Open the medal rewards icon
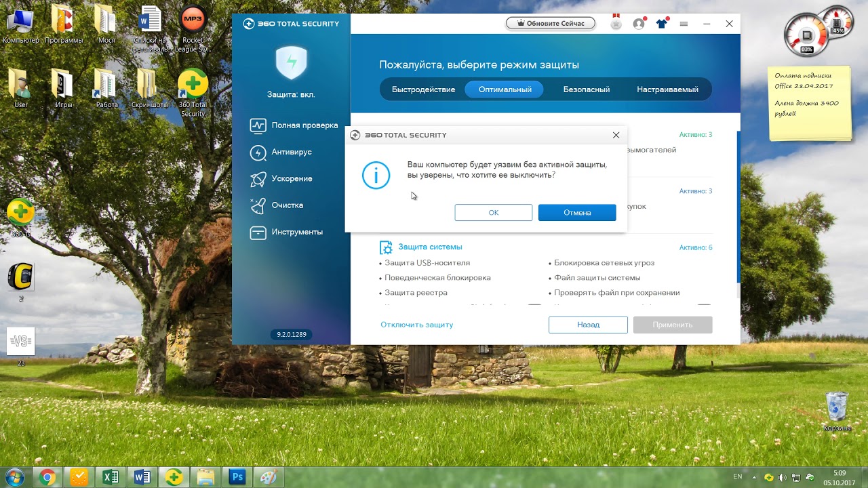868x488 pixels. pos(616,23)
